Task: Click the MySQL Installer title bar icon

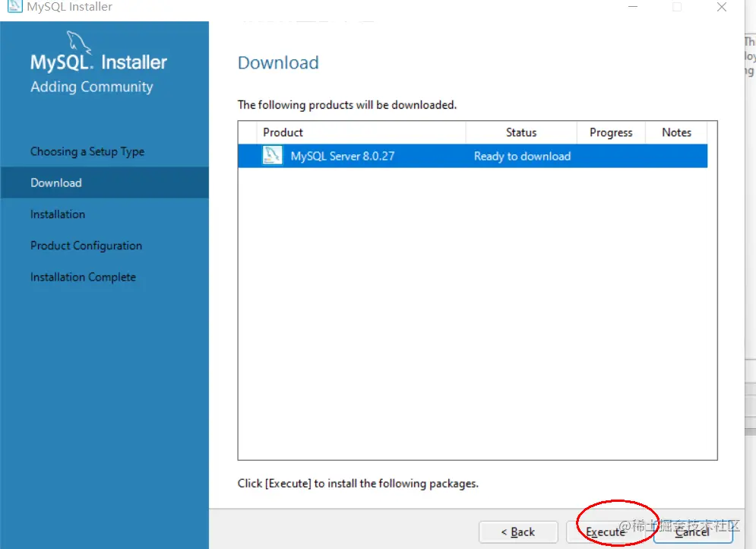Action: click(x=14, y=6)
